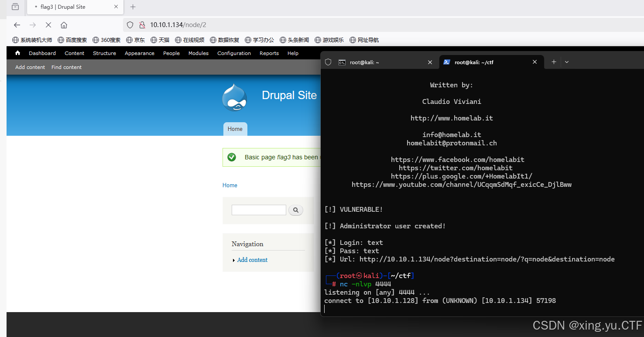Screen dimensions: 644x337
Task: Click the browser back arrow button
Action: (x=17, y=25)
